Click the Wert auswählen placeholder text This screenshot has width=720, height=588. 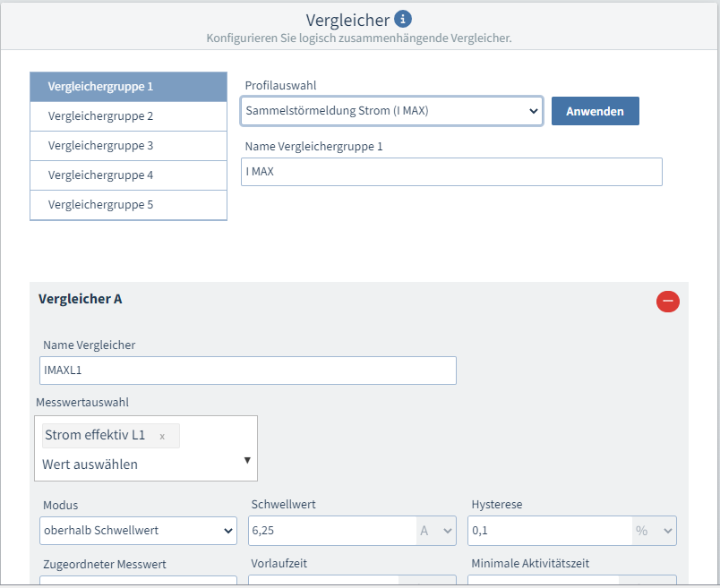click(90, 464)
